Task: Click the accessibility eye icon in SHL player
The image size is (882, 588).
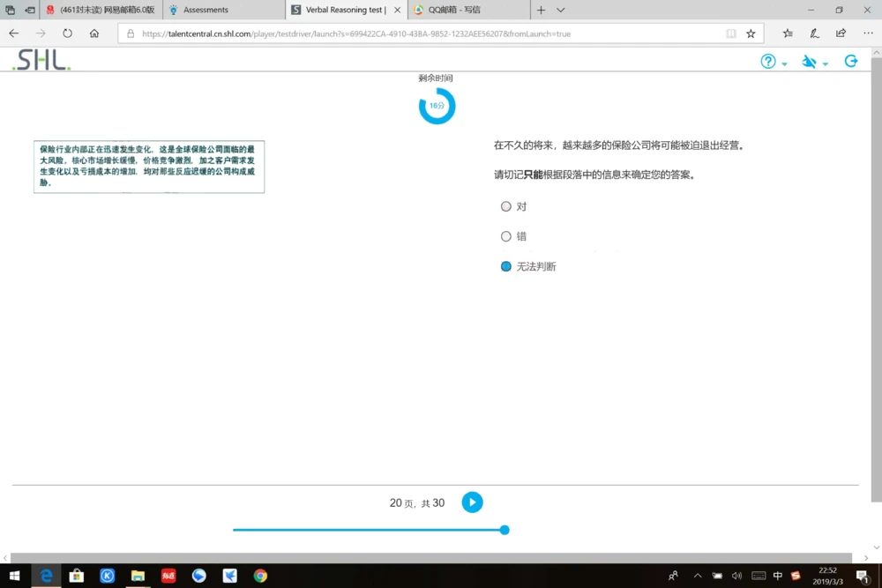Action: (x=808, y=61)
